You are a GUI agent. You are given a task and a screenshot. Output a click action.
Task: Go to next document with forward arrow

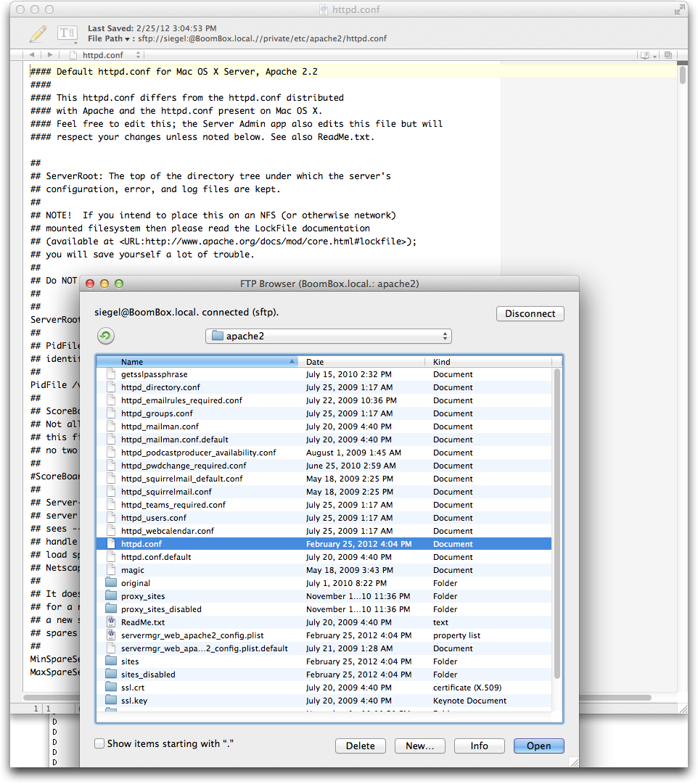pyautogui.click(x=50, y=54)
